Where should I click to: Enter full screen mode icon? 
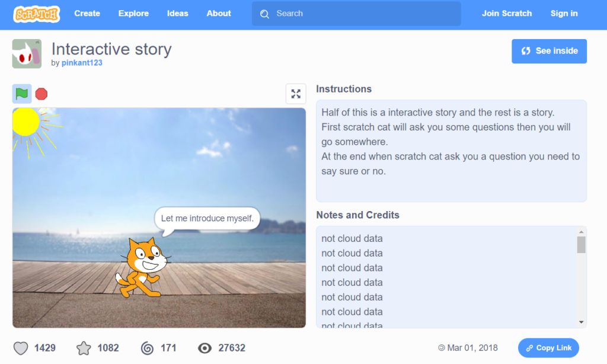(x=296, y=94)
